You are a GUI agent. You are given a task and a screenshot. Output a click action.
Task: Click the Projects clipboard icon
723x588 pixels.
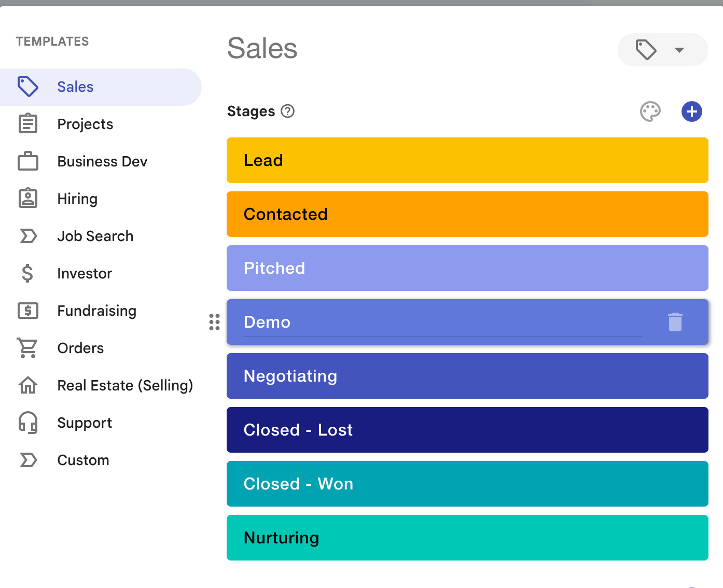27,123
